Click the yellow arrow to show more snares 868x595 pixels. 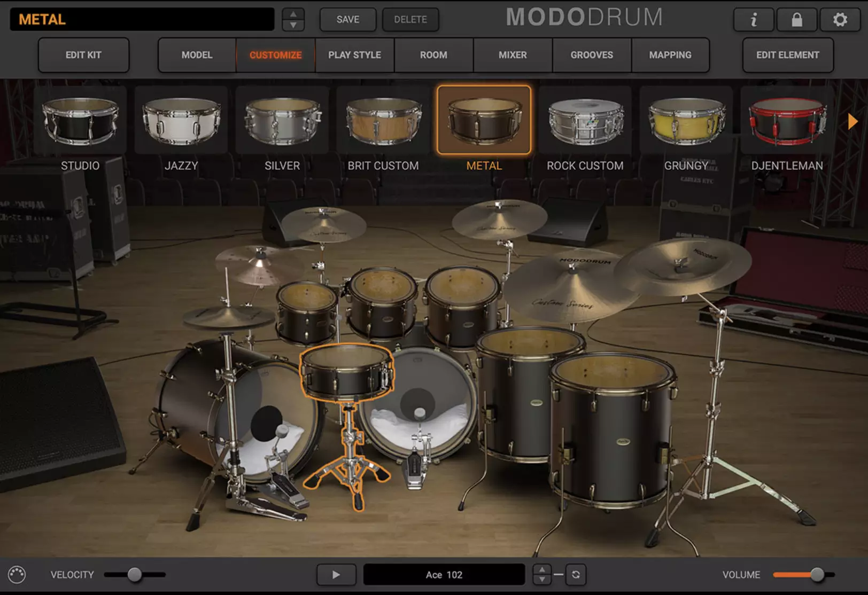851,122
